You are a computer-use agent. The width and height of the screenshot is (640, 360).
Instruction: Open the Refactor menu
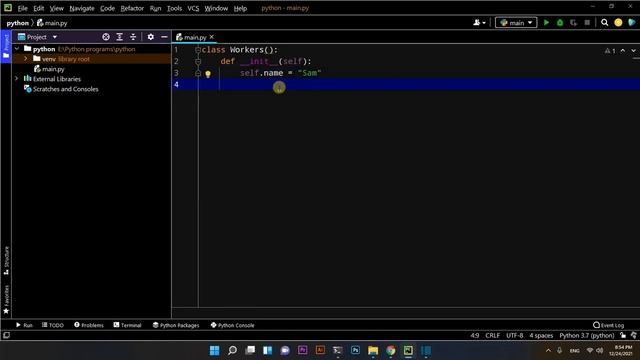[132, 8]
